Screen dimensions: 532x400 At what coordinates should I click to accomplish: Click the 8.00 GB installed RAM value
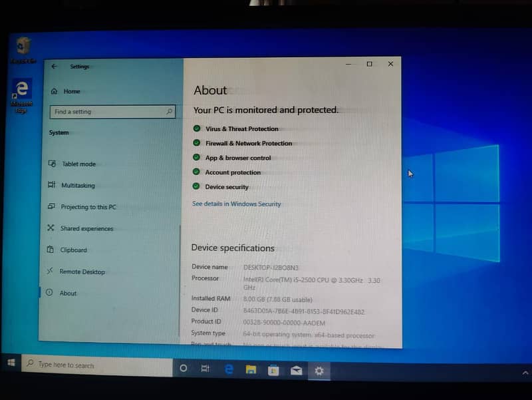[x=277, y=300]
